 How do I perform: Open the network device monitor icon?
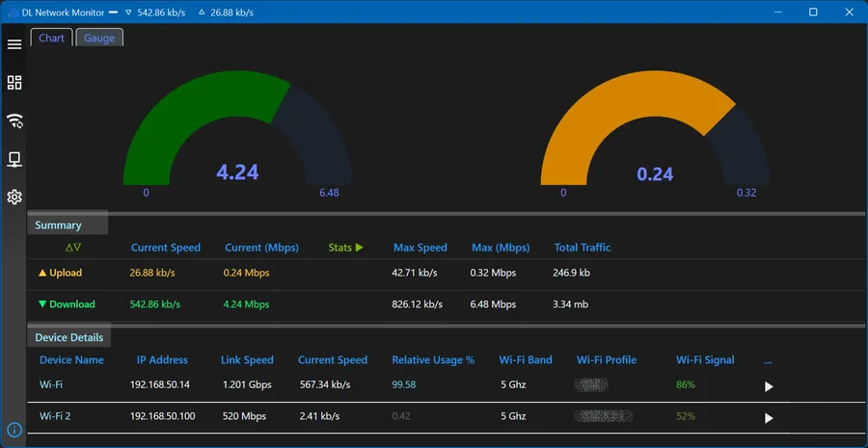pos(14,159)
